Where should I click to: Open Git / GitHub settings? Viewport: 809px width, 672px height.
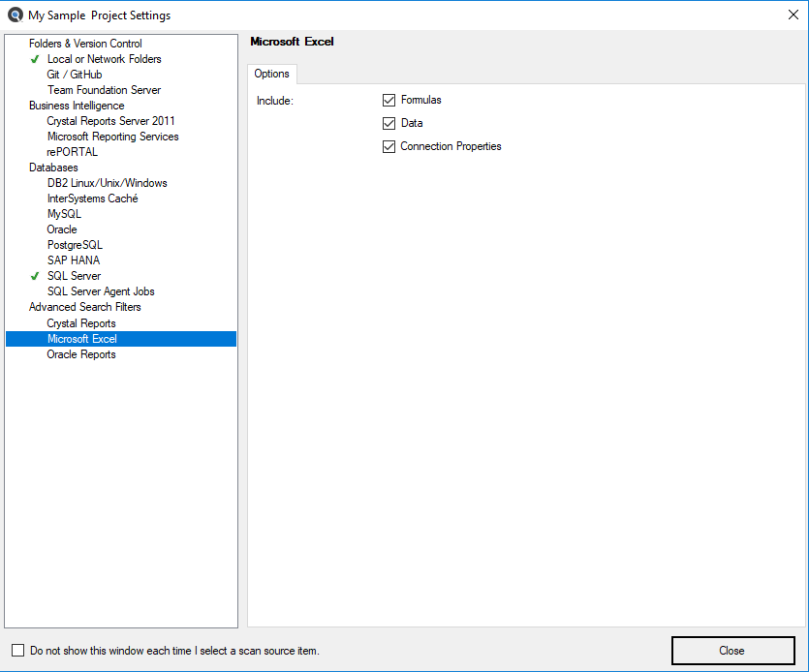click(75, 75)
